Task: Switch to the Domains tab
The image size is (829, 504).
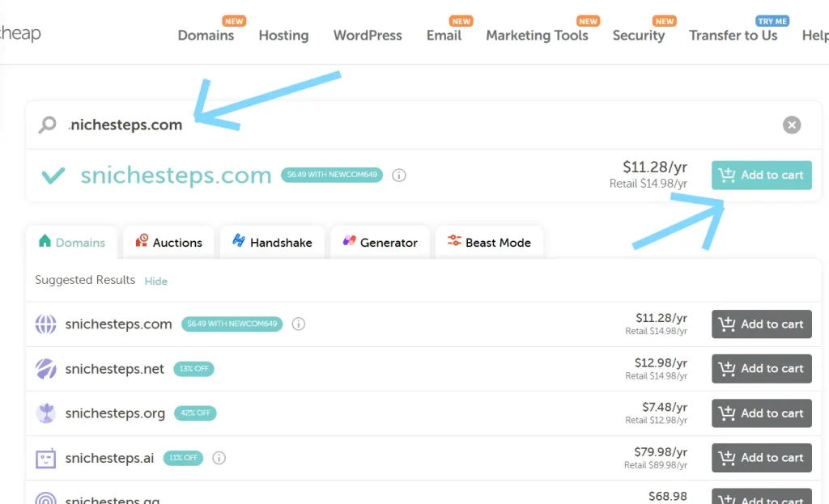Action: [x=71, y=242]
